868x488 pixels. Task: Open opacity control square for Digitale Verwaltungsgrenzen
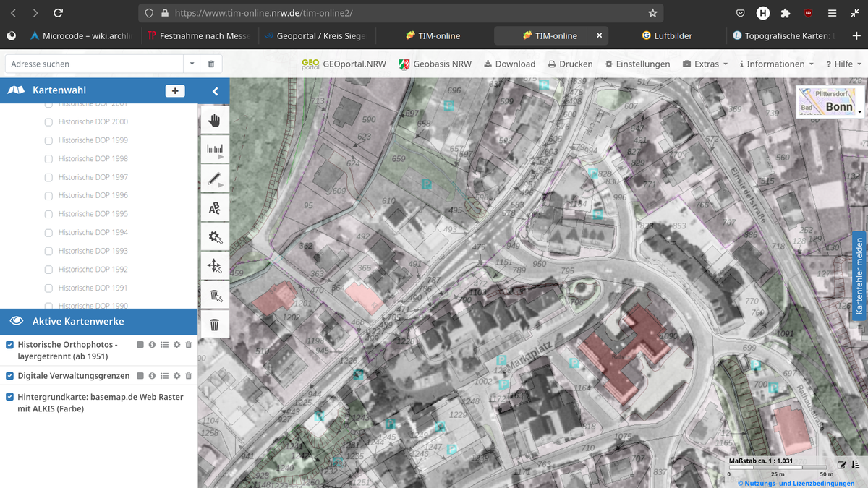140,376
